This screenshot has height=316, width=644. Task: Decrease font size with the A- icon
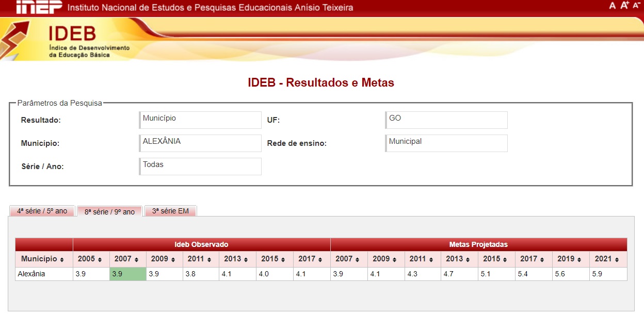[636, 6]
